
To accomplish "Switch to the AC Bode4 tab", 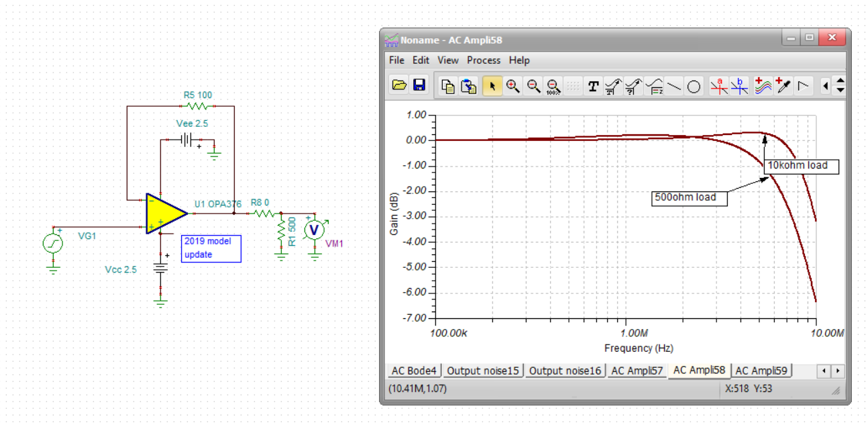I will tap(414, 371).
